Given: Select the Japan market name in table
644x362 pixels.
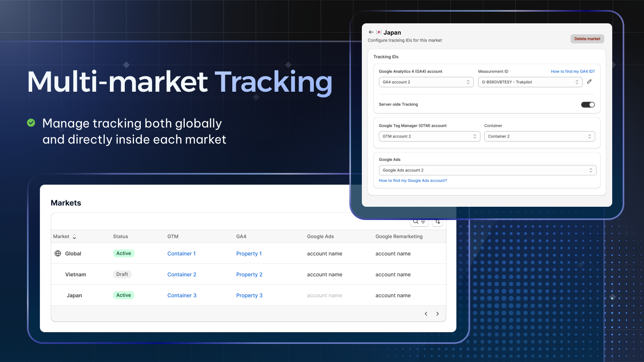Looking at the screenshot, I should [74, 296].
